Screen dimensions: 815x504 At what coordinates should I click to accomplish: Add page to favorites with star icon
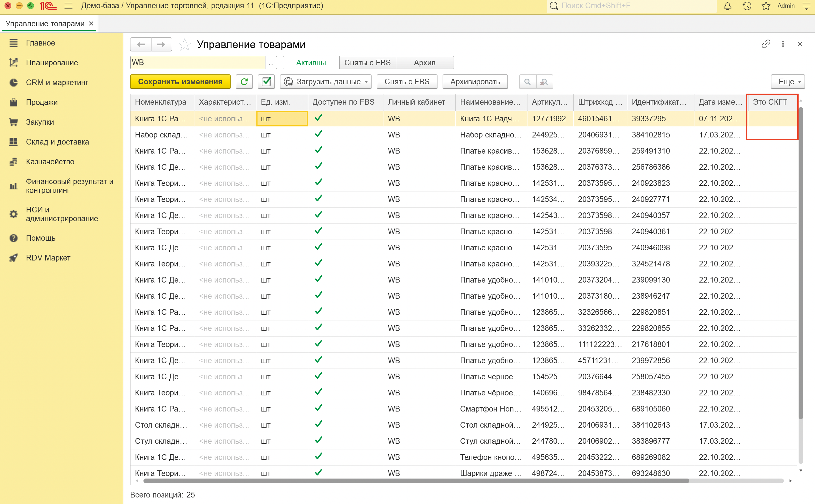pos(185,44)
